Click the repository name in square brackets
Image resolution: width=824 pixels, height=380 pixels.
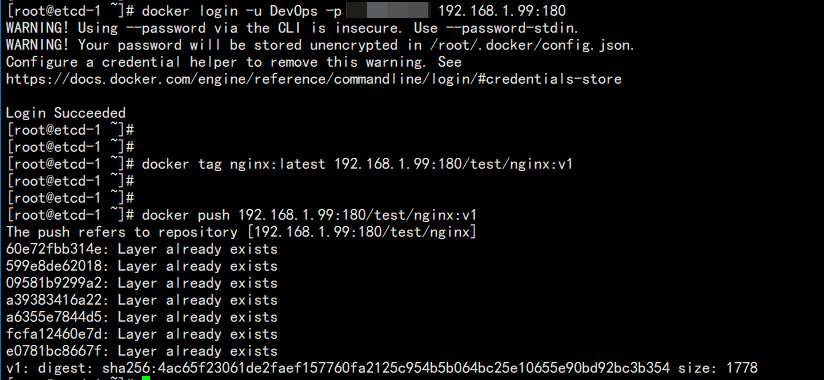point(362,232)
